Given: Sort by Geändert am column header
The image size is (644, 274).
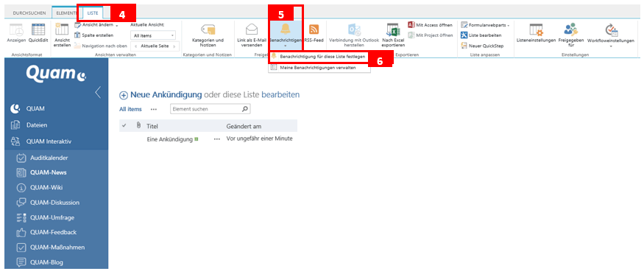Looking at the screenshot, I should point(244,126).
